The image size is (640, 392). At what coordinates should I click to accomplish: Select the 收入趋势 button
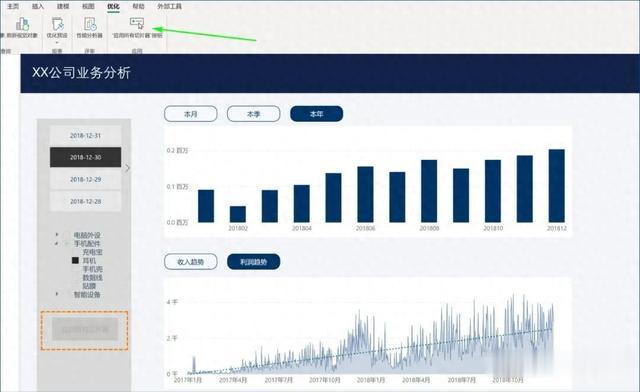[191, 262]
